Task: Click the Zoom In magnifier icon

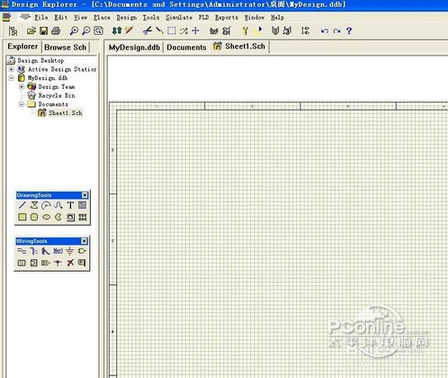Action: click(74, 31)
